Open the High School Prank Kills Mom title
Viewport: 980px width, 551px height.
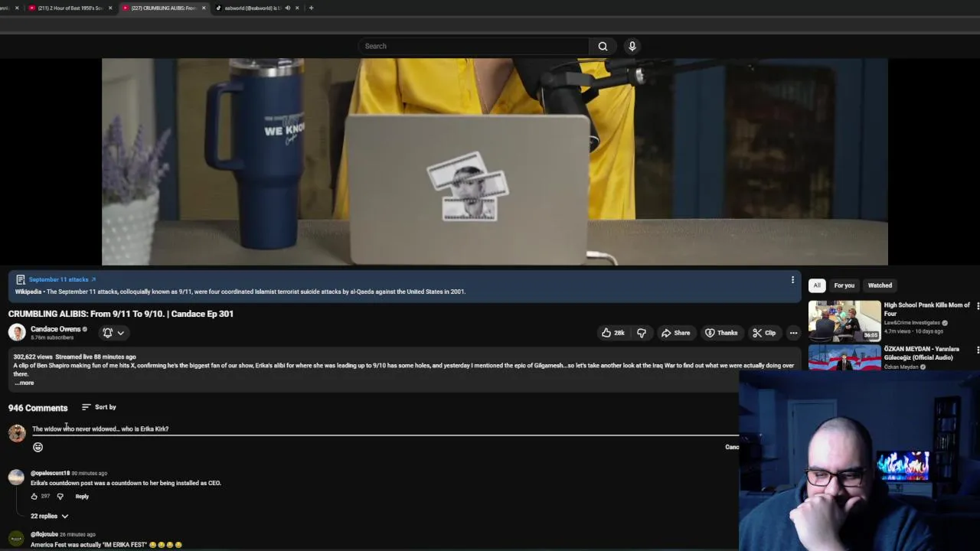point(926,309)
